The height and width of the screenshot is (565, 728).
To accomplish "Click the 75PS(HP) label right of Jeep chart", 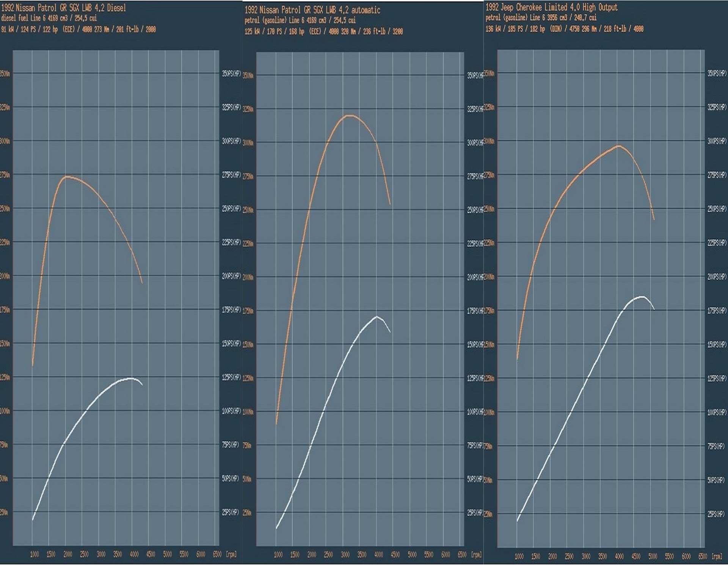I will coord(716,446).
